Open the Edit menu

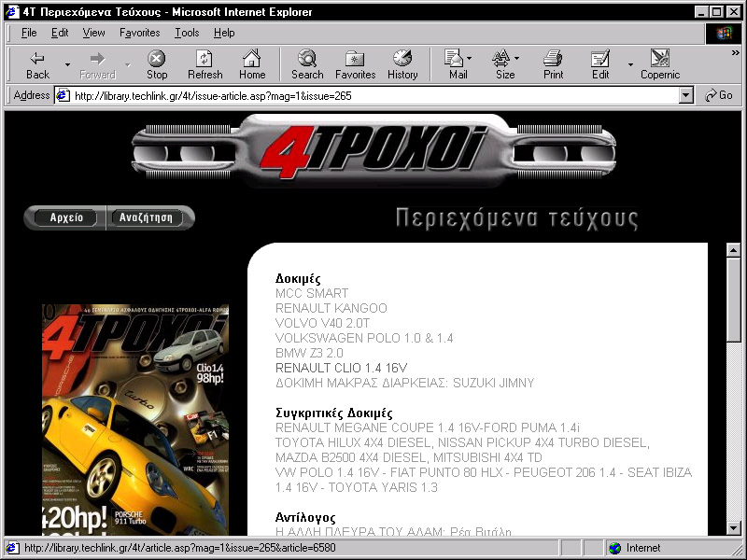tap(60, 33)
